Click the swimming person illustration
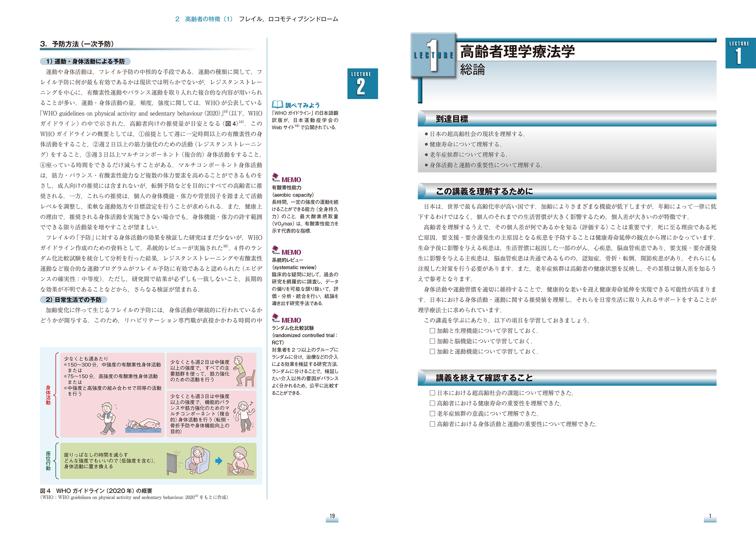The image size is (756, 535). [144, 425]
